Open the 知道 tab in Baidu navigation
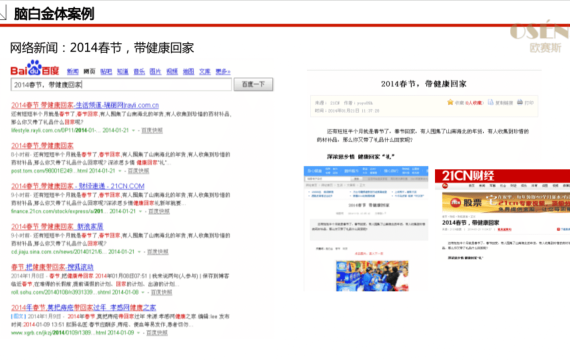The height and width of the screenshot is (360, 570). [123, 72]
